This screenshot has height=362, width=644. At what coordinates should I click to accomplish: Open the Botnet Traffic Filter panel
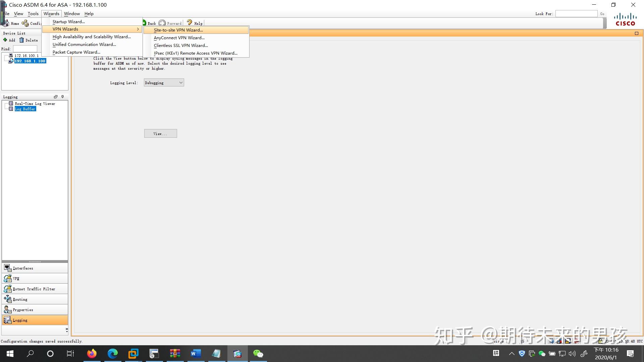(33, 289)
